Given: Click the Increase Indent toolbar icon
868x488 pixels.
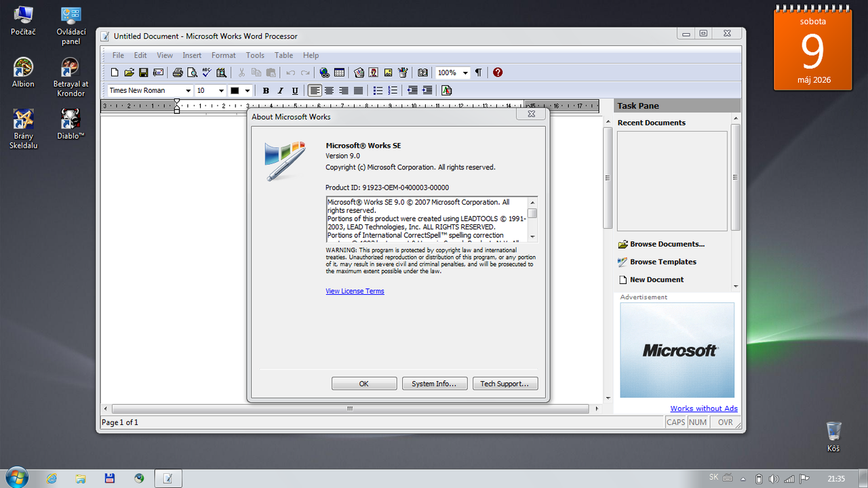Looking at the screenshot, I should pyautogui.click(x=427, y=90).
